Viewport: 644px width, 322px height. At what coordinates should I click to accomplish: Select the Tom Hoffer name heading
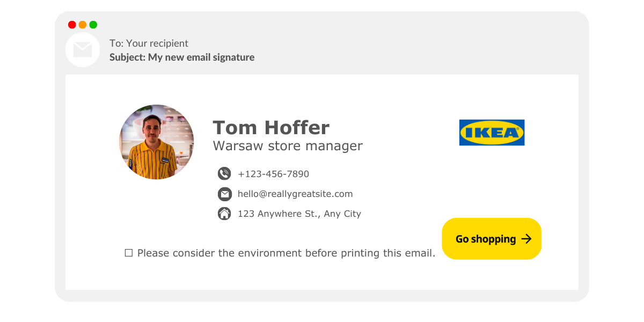tap(271, 128)
